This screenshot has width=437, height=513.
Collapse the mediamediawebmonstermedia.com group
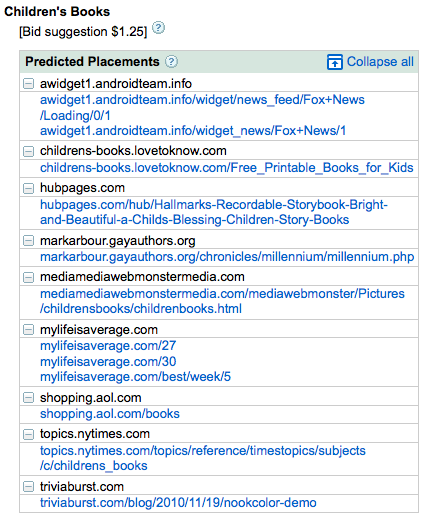click(29, 277)
